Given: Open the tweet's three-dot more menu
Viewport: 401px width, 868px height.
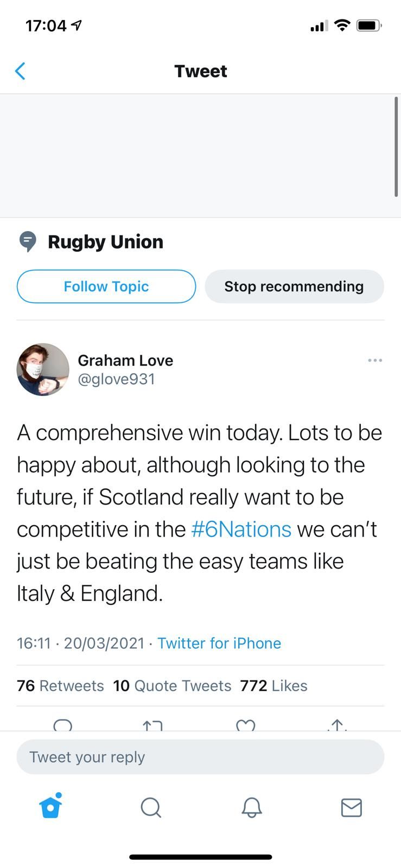Looking at the screenshot, I should [x=375, y=360].
